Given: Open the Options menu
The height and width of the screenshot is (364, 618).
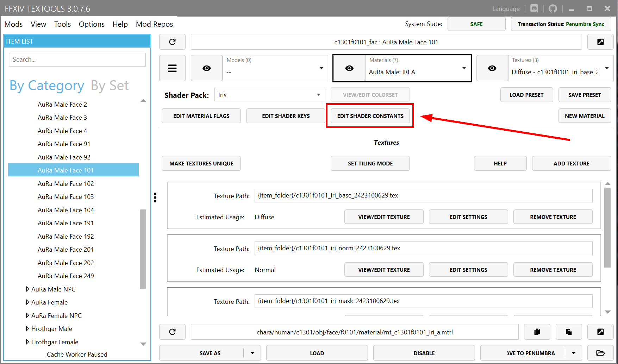Looking at the screenshot, I should click(x=92, y=24).
